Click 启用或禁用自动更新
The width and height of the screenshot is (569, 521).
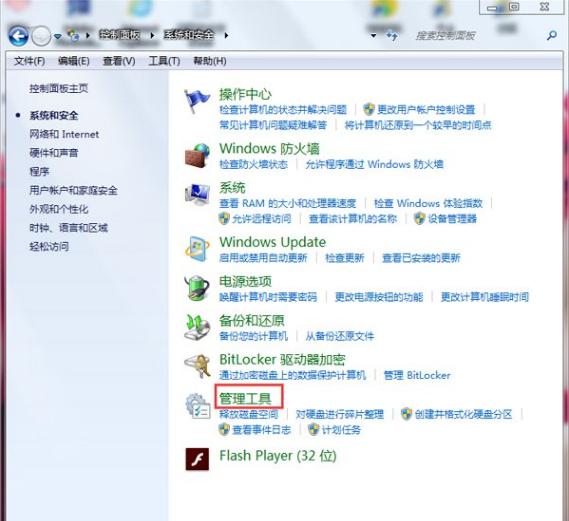tap(263, 258)
